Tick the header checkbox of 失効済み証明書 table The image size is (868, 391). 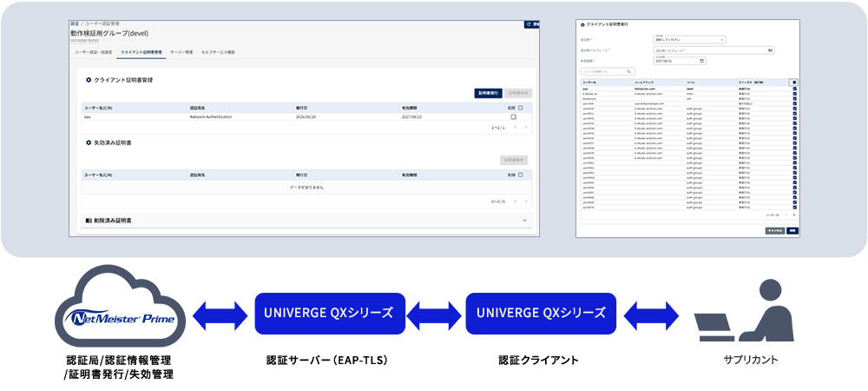(520, 175)
